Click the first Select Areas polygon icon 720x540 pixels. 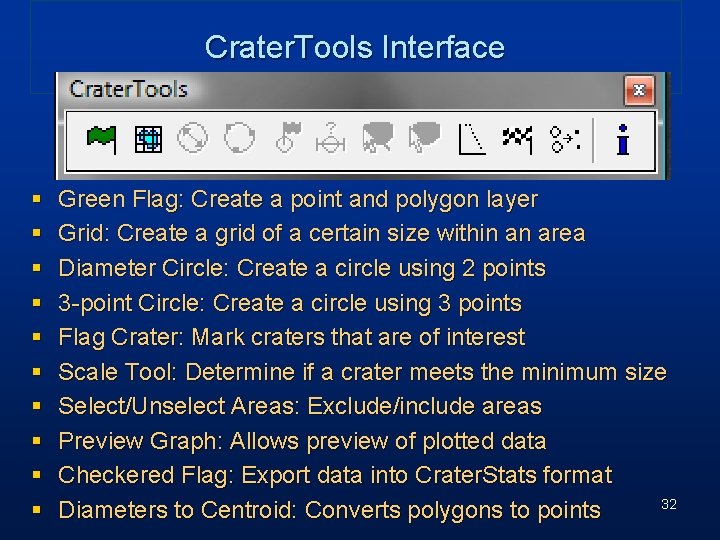[x=377, y=137]
